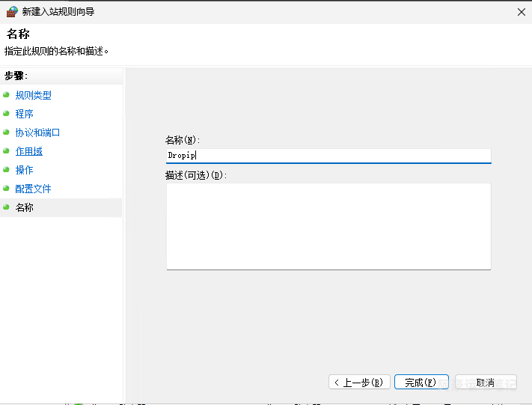Open the 程序 step in sidebar
Image resolution: width=532 pixels, height=405 pixels.
tap(25, 114)
